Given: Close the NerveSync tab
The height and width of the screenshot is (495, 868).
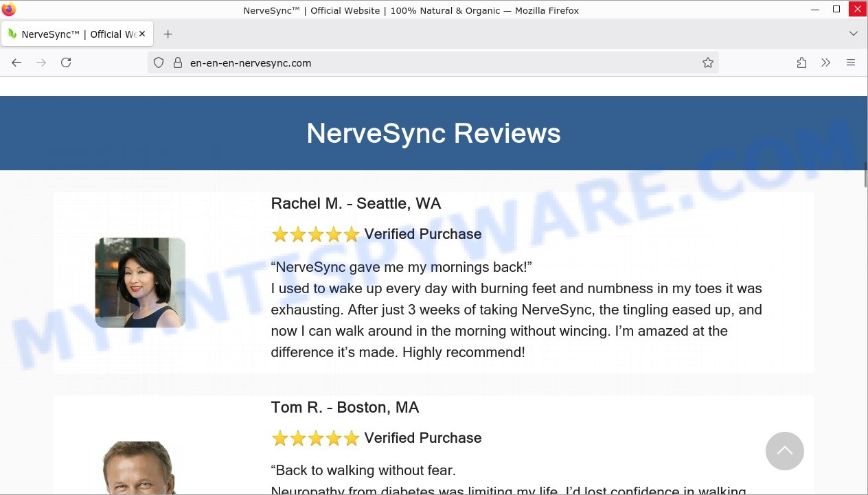Looking at the screenshot, I should (x=142, y=34).
